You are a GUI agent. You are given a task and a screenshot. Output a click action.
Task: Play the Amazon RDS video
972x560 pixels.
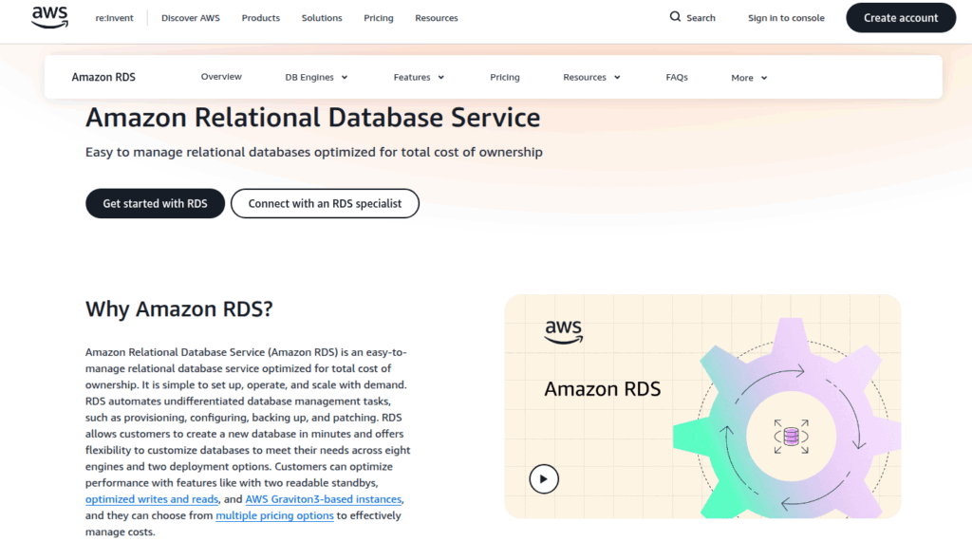(544, 479)
